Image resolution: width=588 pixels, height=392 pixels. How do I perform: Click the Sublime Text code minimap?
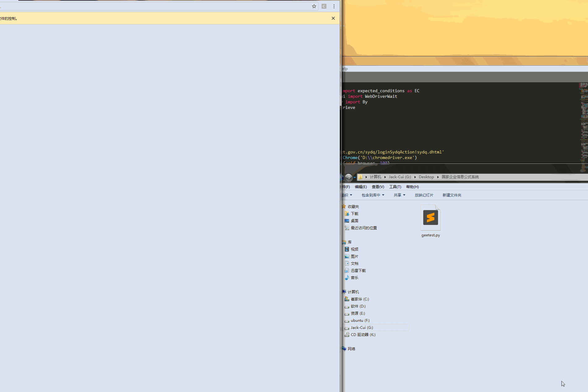[x=583, y=122]
